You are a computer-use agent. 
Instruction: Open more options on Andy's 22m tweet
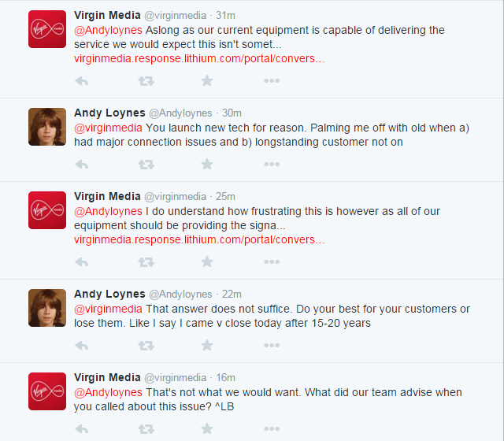[272, 345]
